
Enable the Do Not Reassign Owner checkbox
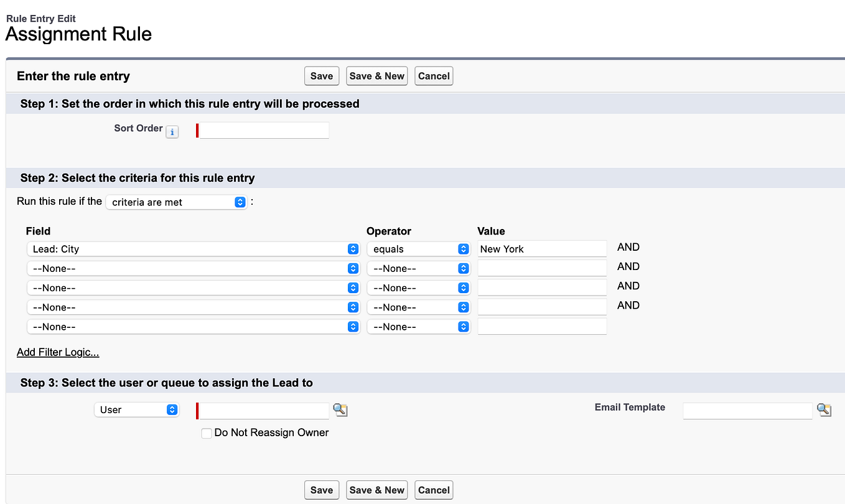[206, 432]
